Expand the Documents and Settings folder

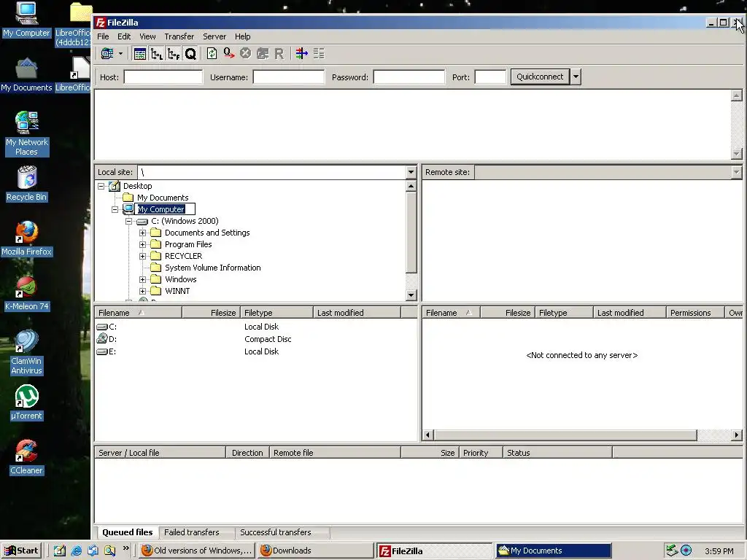tap(142, 233)
